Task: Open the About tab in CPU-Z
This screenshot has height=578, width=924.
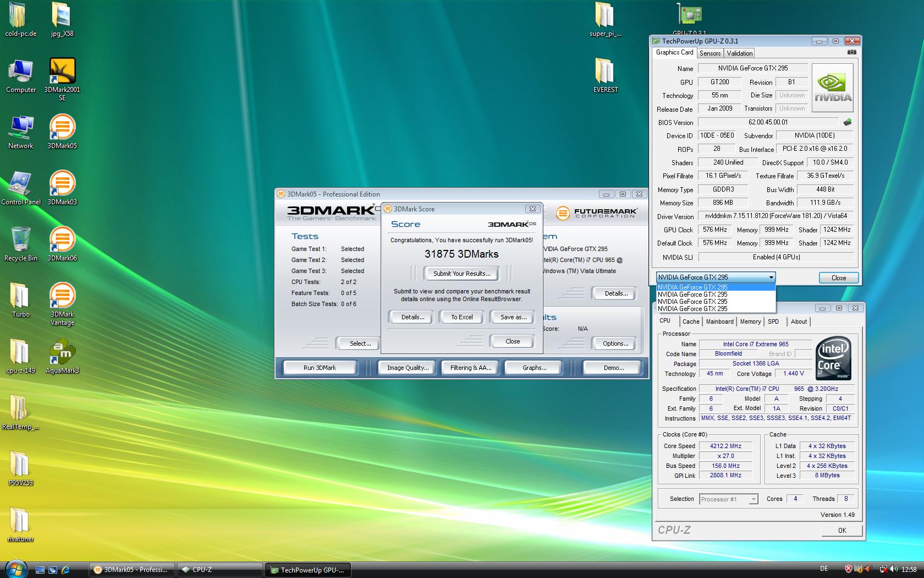Action: click(x=799, y=321)
